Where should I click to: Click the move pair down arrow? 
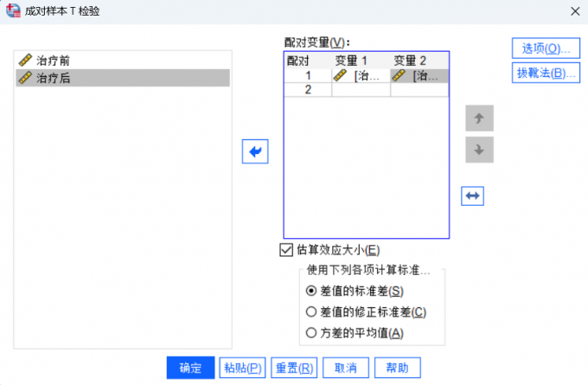coord(479,150)
